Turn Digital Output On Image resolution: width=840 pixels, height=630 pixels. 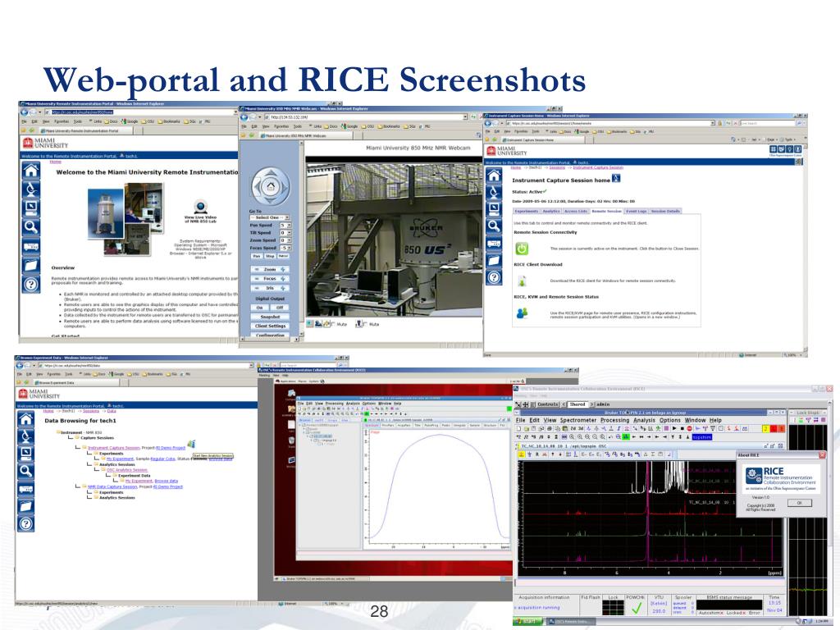pos(260,308)
